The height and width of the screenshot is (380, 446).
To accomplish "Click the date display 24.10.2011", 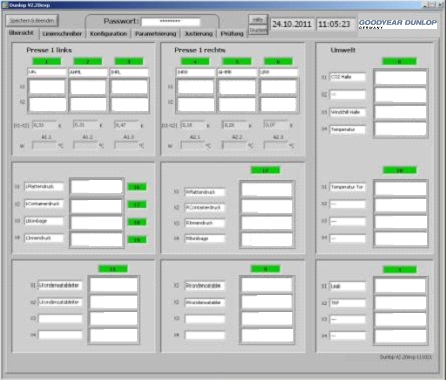I will [291, 24].
